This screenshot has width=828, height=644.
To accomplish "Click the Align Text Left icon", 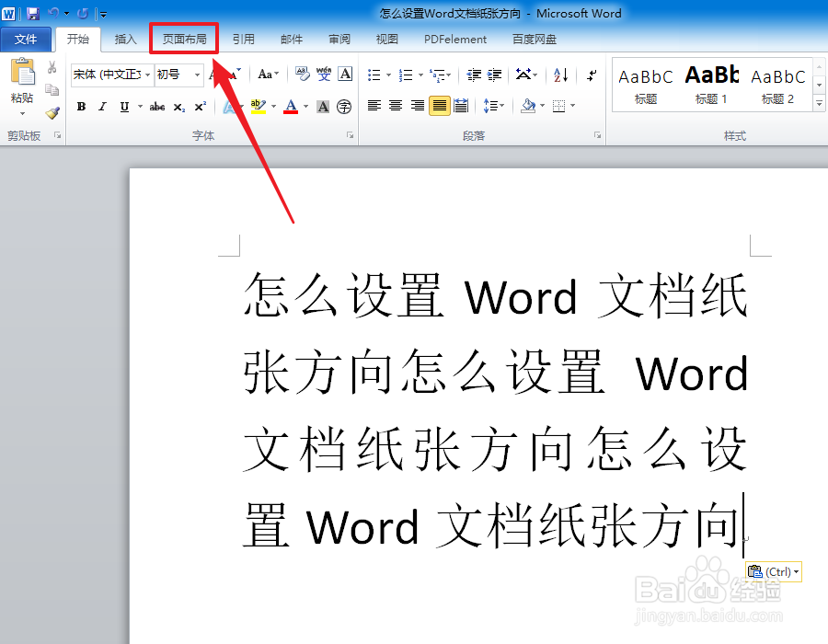I will pos(374,106).
